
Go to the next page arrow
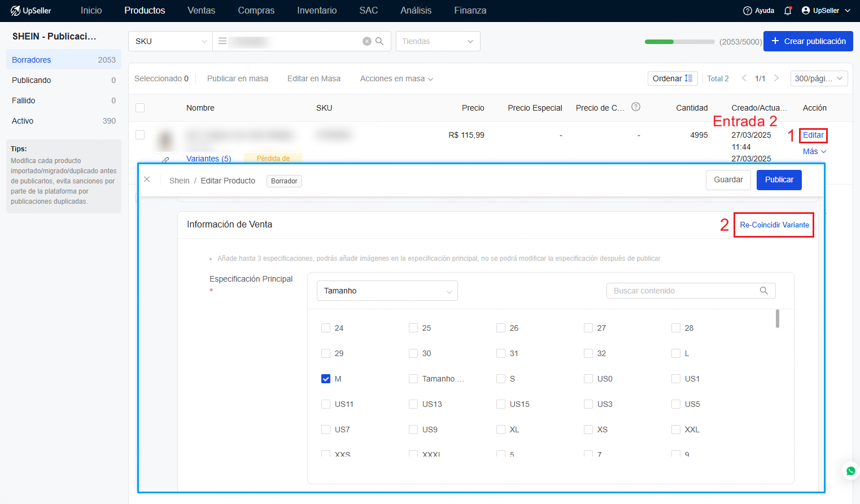click(x=776, y=78)
